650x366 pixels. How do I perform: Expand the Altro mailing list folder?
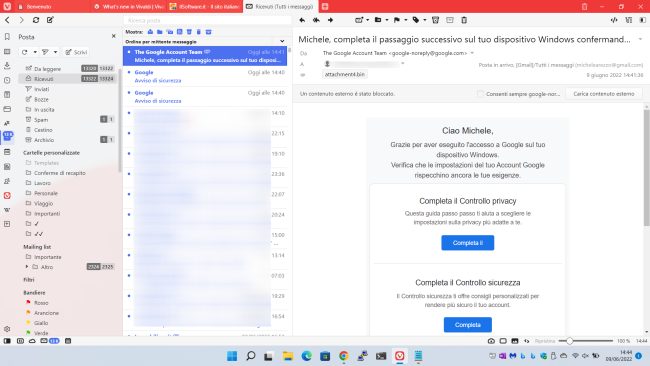[27, 267]
